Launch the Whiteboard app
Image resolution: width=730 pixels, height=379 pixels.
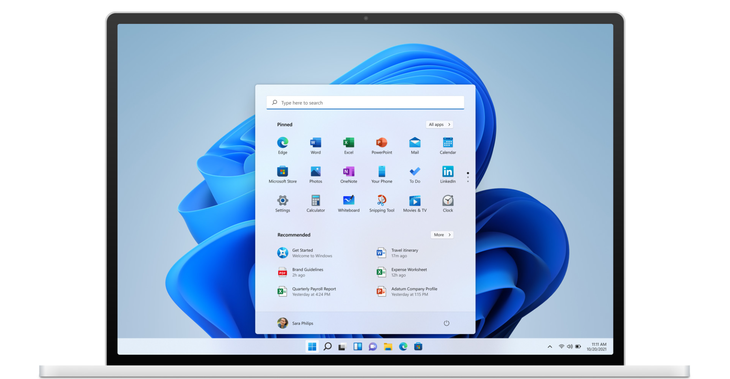tap(349, 203)
